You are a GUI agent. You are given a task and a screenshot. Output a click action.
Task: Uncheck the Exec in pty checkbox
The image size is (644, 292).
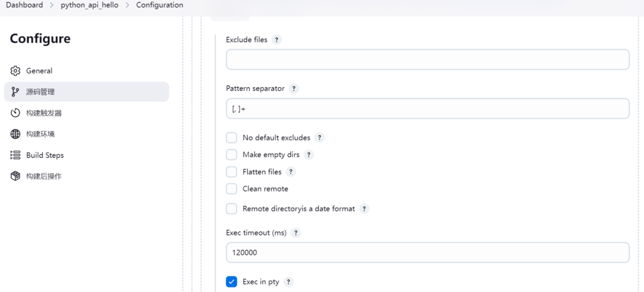tap(231, 282)
